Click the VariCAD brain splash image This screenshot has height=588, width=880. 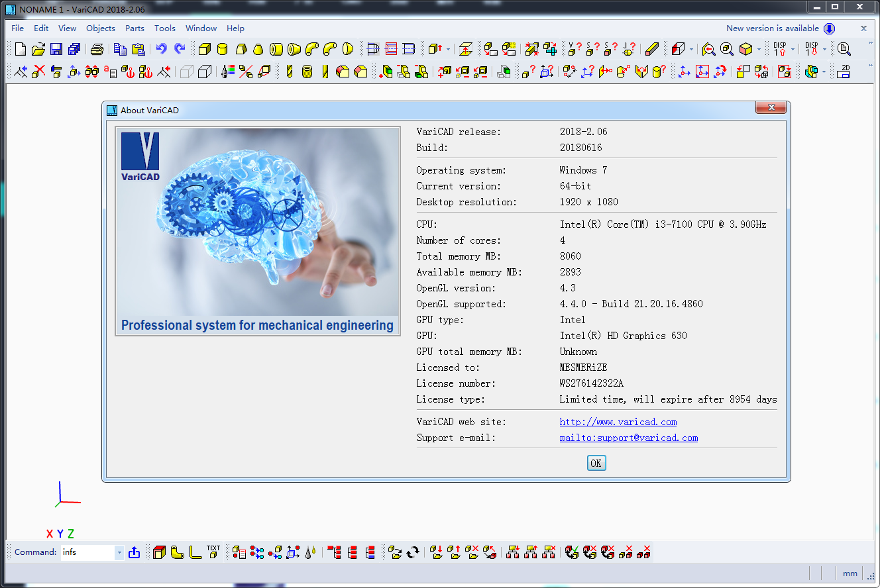point(258,231)
